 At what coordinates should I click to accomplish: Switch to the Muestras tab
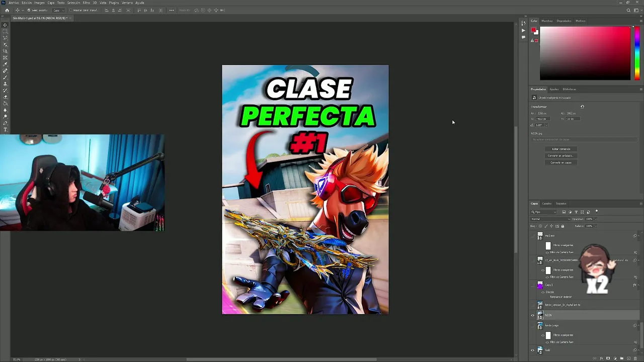tap(547, 21)
